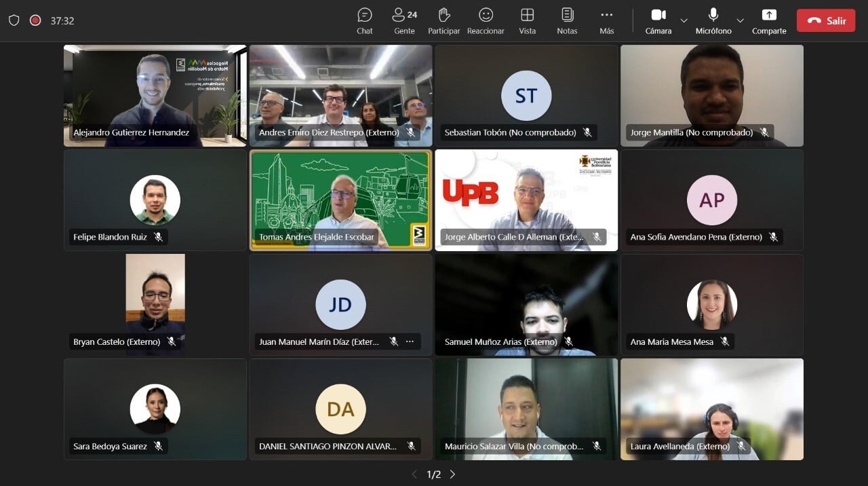
Task: Go to the next page of participants
Action: tap(453, 474)
